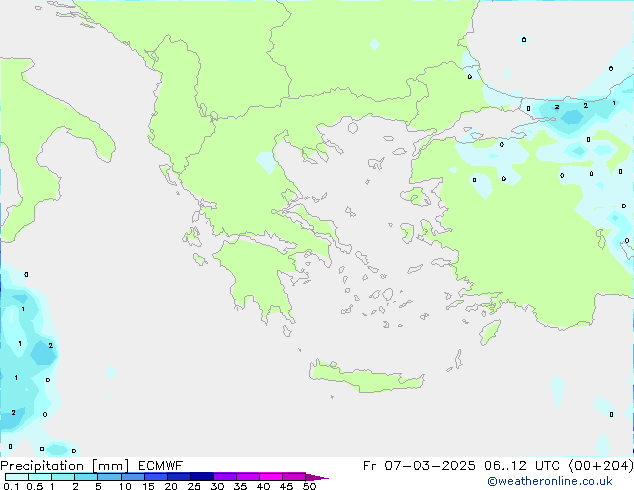Click the 25–30 mm navy legend segment

pos(202,477)
